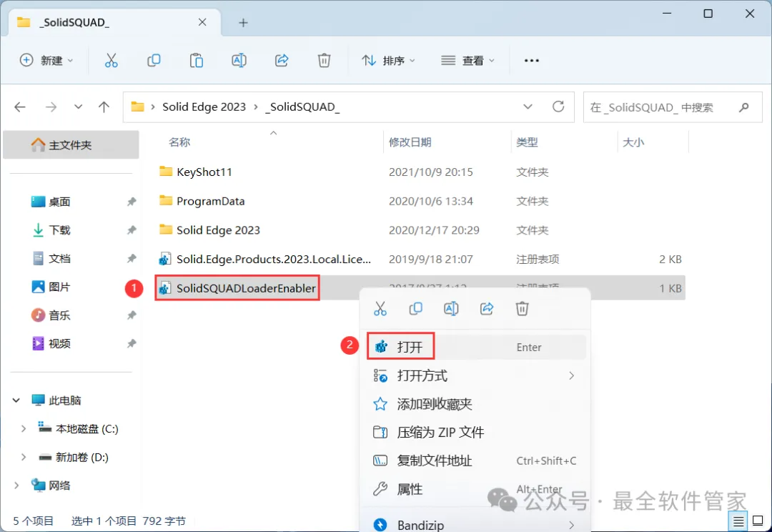Screen dimensions: 772x532
Task: Open the 排序 (Sort) dropdown
Action: pyautogui.click(x=388, y=61)
